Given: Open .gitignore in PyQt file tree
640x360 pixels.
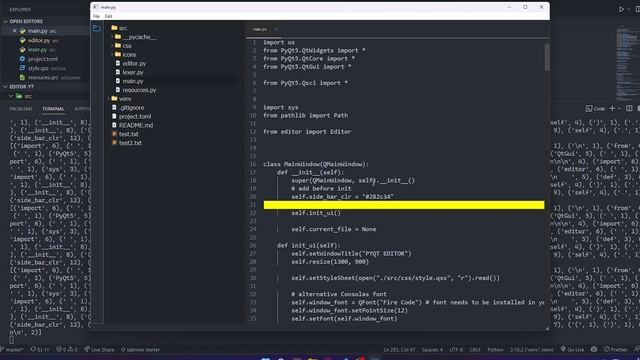Looking at the screenshot, I should (131, 108).
